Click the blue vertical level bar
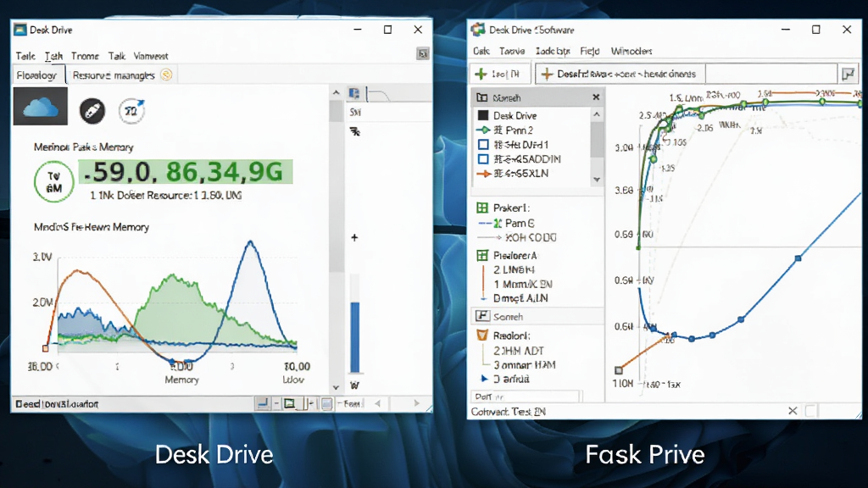 point(355,337)
